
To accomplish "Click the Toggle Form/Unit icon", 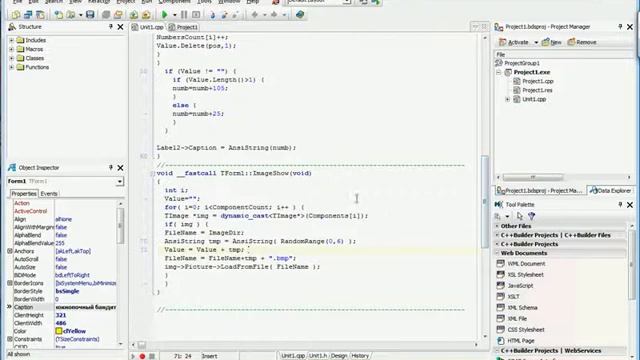I will click(x=40, y=15).
